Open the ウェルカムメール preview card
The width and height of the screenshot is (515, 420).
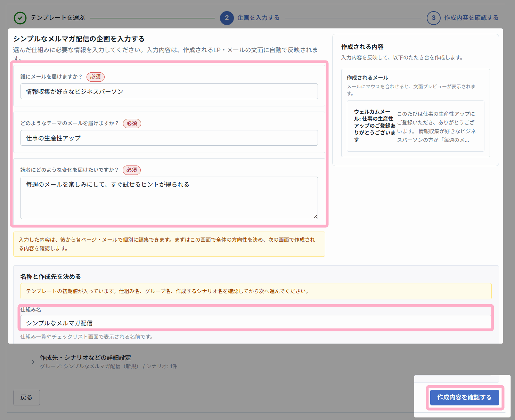416,126
